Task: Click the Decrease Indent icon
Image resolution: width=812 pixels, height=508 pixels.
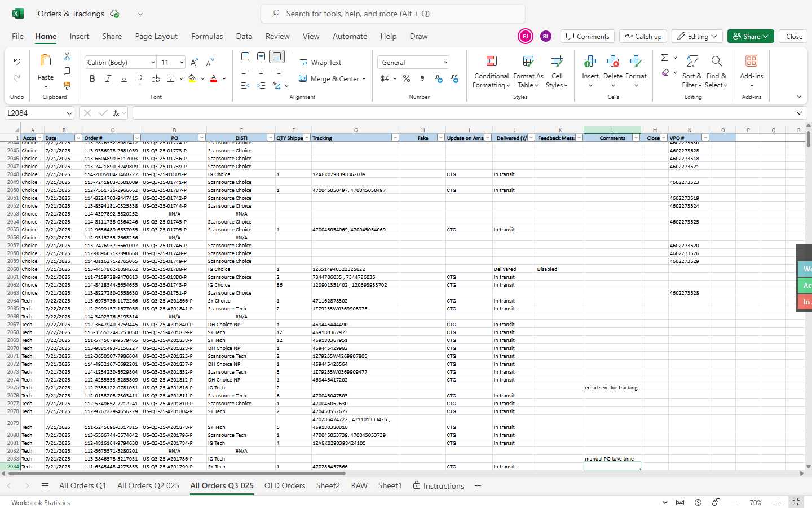Action: (245, 86)
